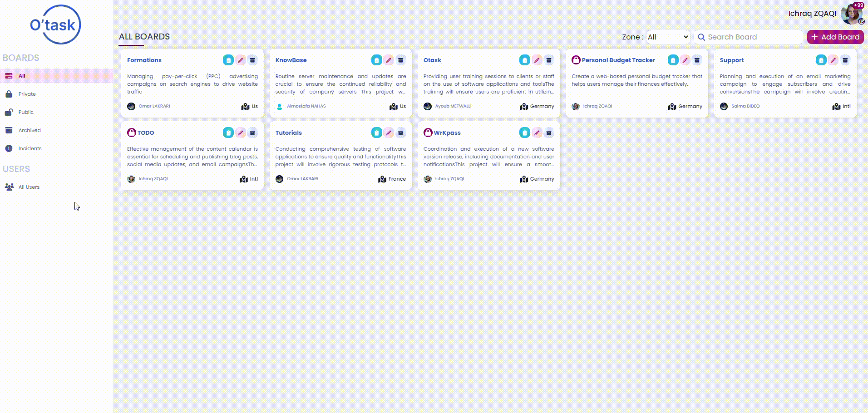The height and width of the screenshot is (413, 868).
Task: Click the lock icon beside TODO title
Action: (132, 133)
